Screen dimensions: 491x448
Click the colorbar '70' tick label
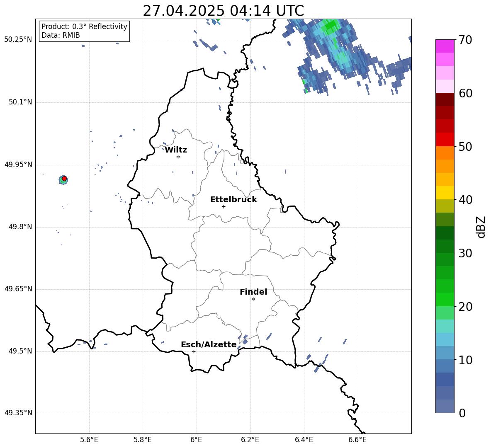click(465, 40)
